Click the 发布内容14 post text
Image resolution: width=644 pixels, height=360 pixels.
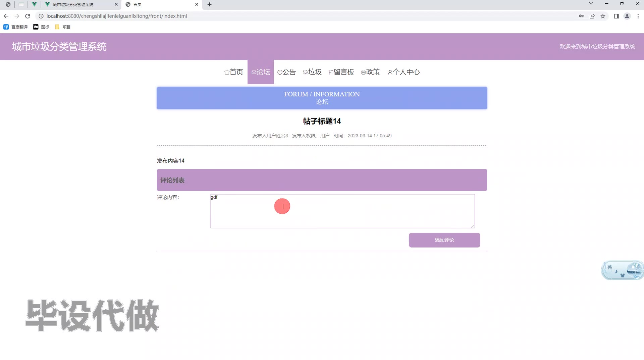pos(171,161)
